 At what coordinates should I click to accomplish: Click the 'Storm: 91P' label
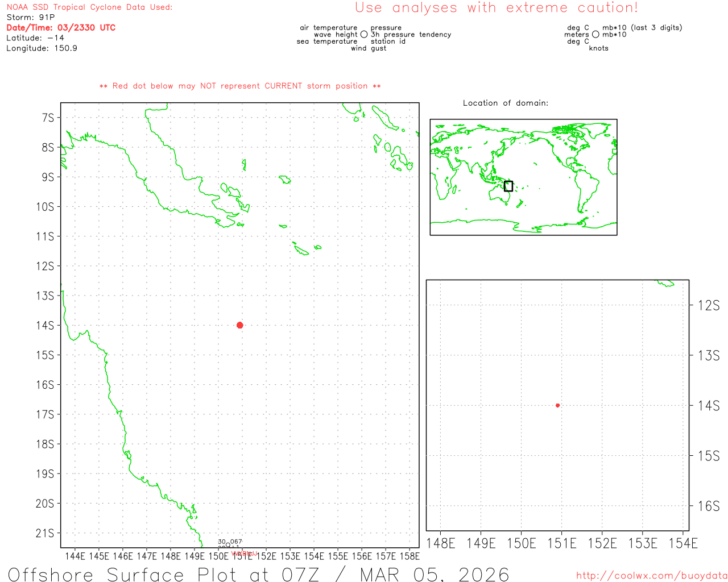31,18
